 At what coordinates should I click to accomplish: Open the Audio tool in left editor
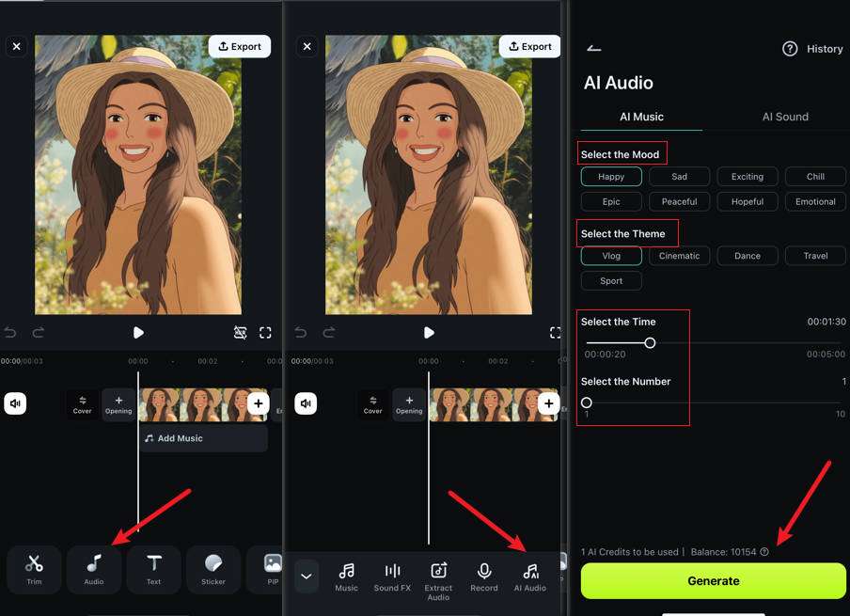click(x=94, y=569)
